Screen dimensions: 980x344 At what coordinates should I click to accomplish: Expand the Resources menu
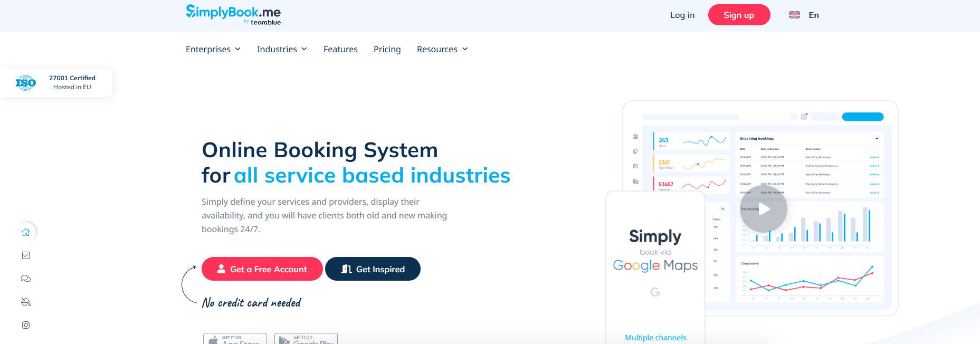click(442, 49)
